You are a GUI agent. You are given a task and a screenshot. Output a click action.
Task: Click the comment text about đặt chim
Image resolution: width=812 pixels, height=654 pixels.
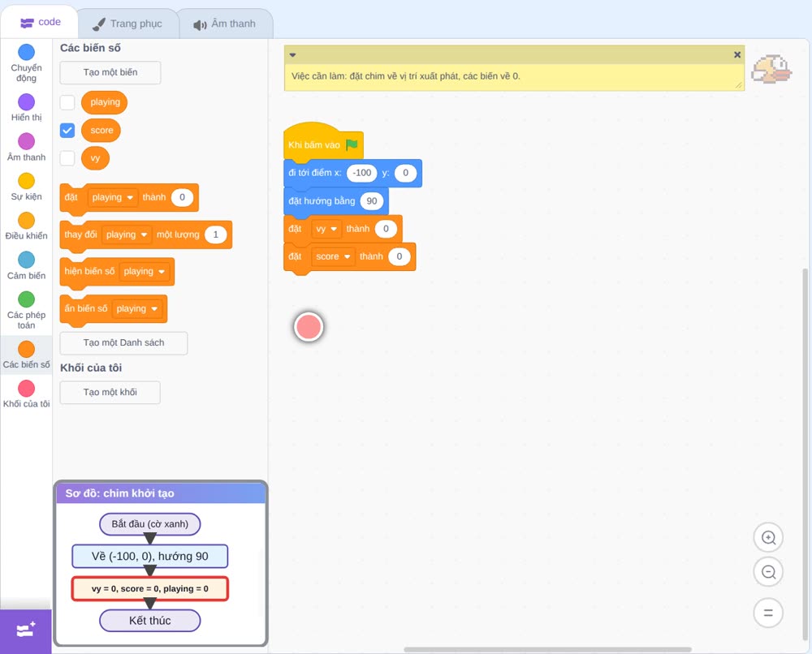(x=405, y=76)
